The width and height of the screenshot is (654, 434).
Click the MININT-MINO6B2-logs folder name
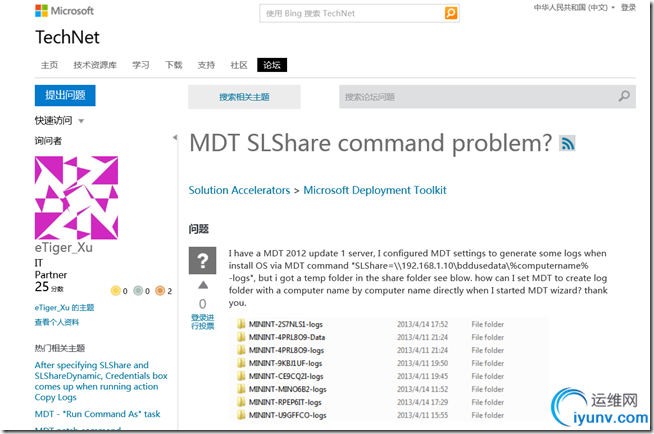pos(287,389)
